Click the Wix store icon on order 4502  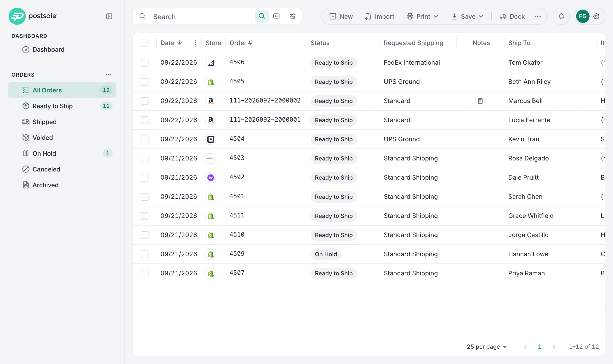click(211, 178)
